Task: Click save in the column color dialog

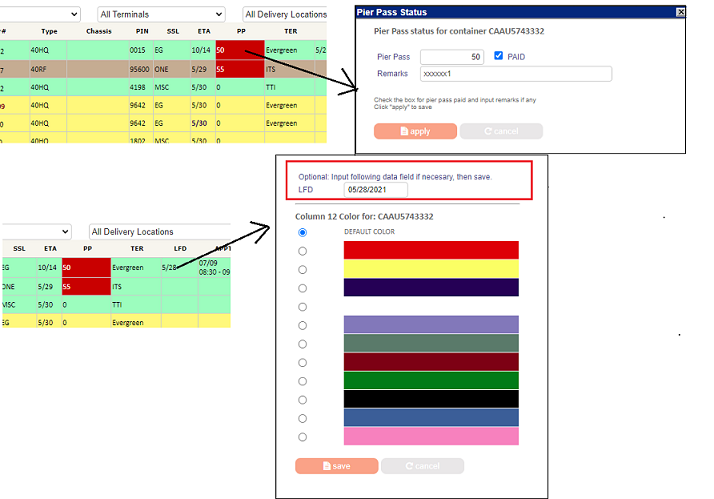Action: [x=336, y=466]
